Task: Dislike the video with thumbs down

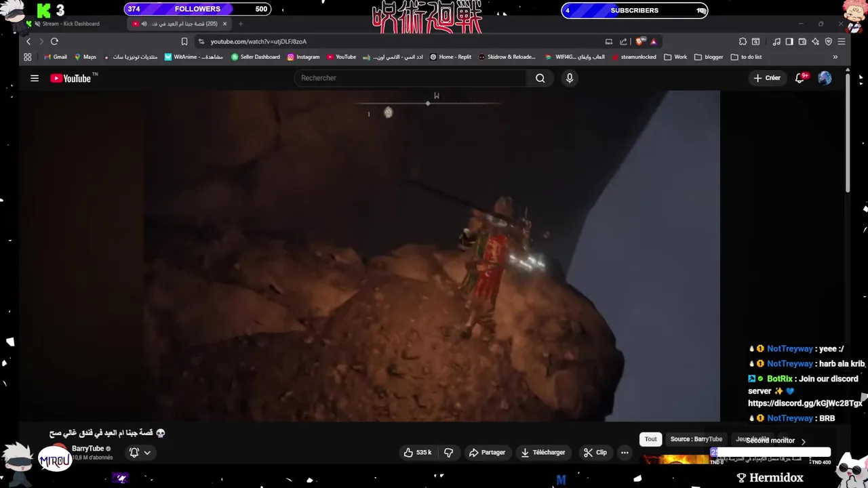Action: pyautogui.click(x=448, y=452)
